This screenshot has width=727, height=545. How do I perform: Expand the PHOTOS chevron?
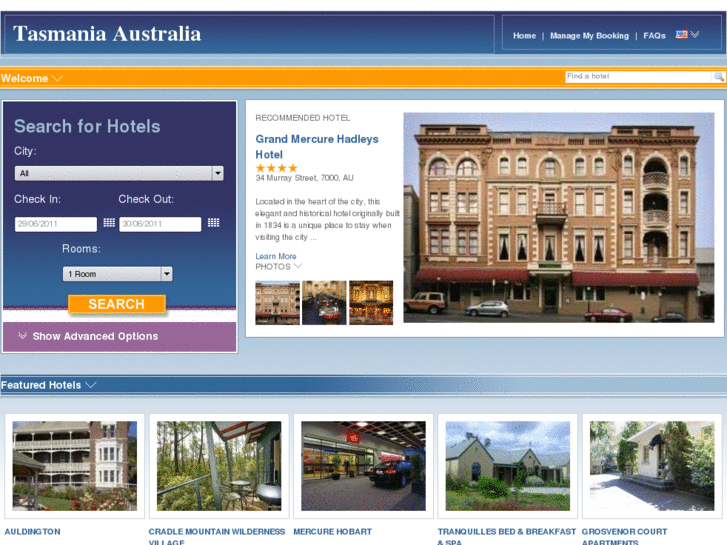[x=298, y=266]
